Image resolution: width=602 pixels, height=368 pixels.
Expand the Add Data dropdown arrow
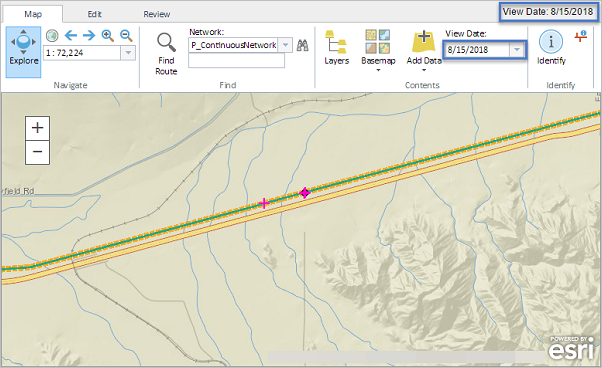[424, 70]
